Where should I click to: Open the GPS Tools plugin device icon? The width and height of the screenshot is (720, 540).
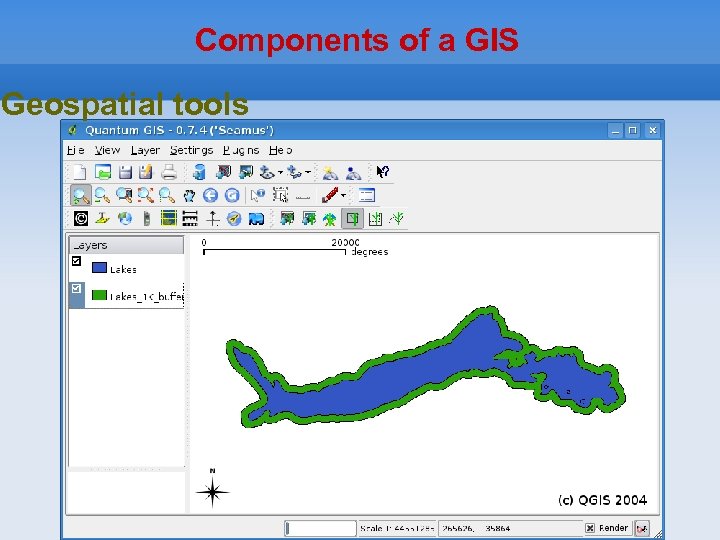coord(147,219)
